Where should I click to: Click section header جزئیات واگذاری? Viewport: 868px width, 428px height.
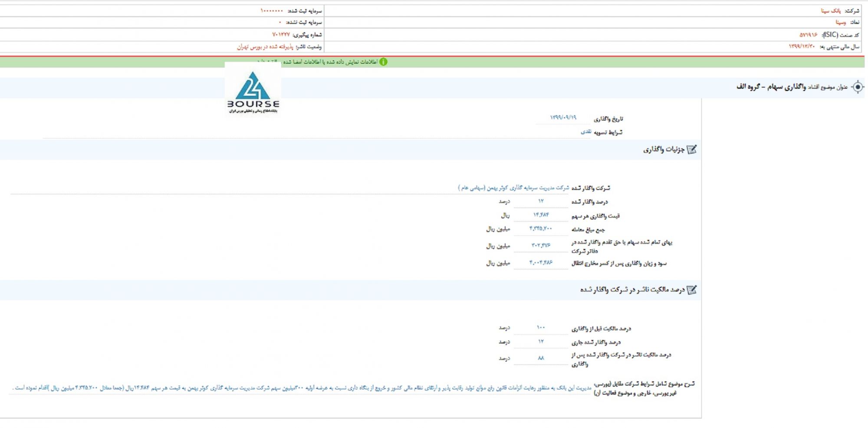pyautogui.click(x=664, y=150)
